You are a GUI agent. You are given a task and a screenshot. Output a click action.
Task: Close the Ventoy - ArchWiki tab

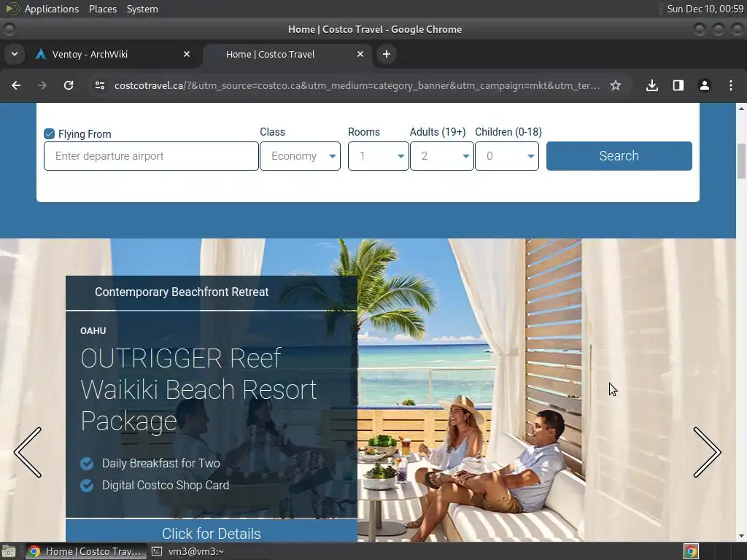pyautogui.click(x=187, y=54)
